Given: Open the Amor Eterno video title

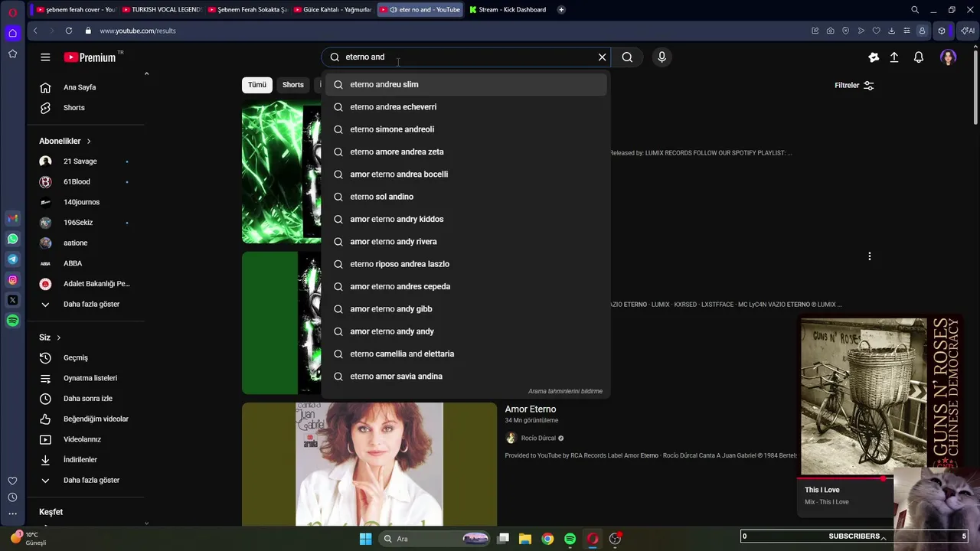Looking at the screenshot, I should tap(531, 409).
